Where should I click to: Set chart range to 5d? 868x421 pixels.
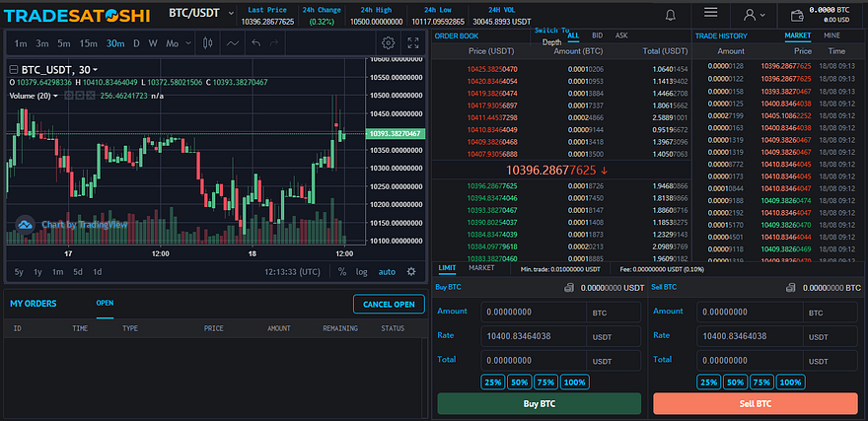coord(78,272)
